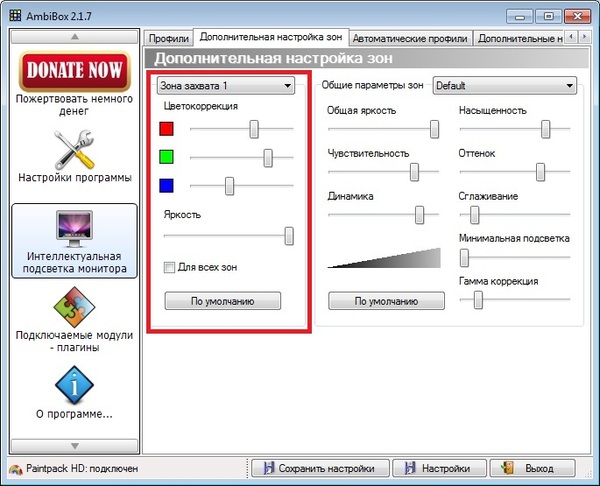Close the AmbiBox window
The image size is (600, 486).
pos(577,16)
